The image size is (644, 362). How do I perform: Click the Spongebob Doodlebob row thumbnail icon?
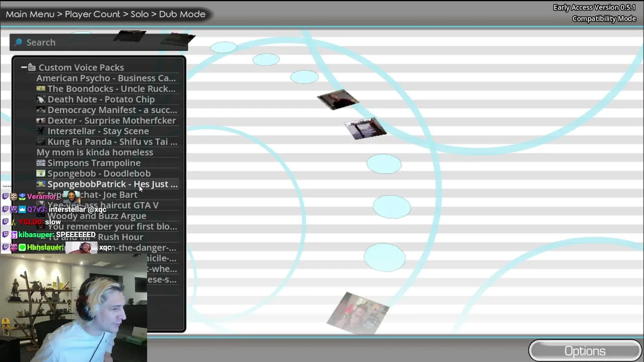pyautogui.click(x=41, y=173)
